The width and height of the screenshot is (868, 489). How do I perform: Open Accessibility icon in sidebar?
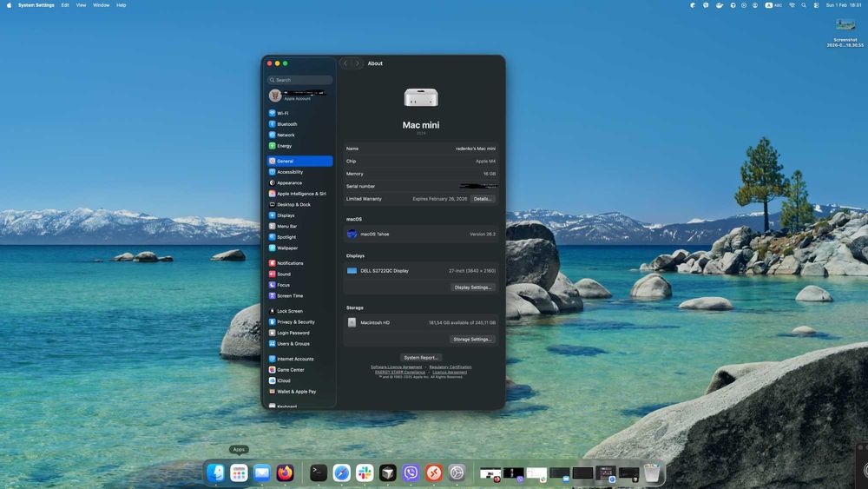pyautogui.click(x=272, y=172)
